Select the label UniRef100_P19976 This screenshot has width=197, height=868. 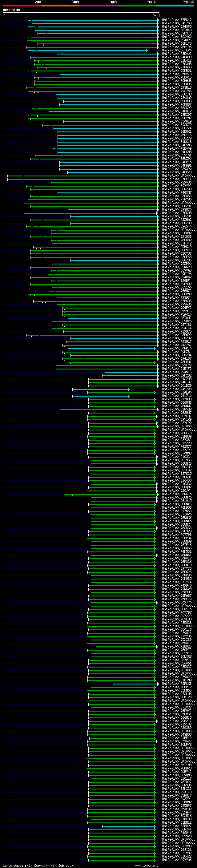click(177, 311)
